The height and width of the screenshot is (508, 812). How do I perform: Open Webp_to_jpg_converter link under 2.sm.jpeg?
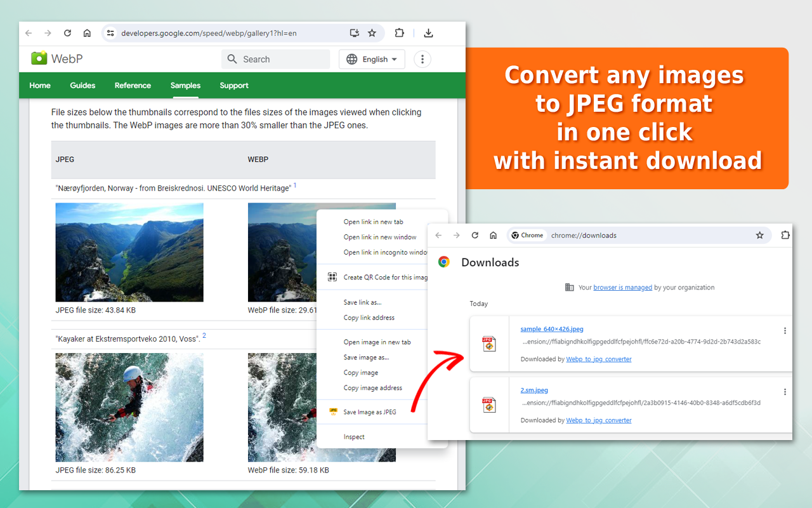click(599, 420)
